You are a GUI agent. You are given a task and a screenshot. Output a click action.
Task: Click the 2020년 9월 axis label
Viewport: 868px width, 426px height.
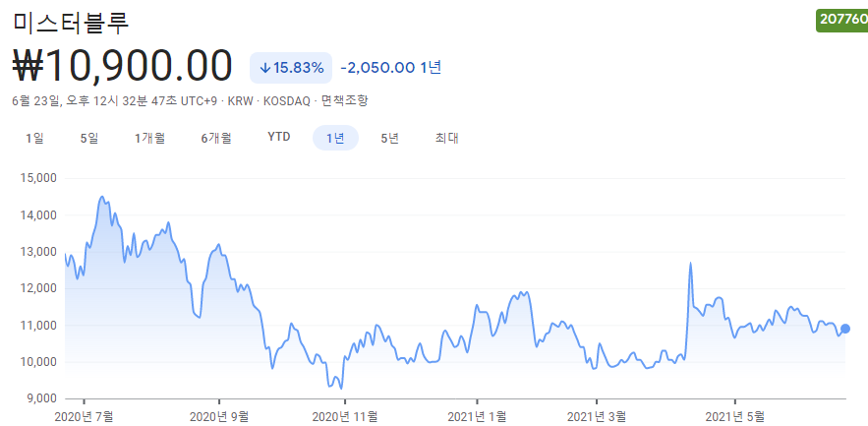[219, 415]
